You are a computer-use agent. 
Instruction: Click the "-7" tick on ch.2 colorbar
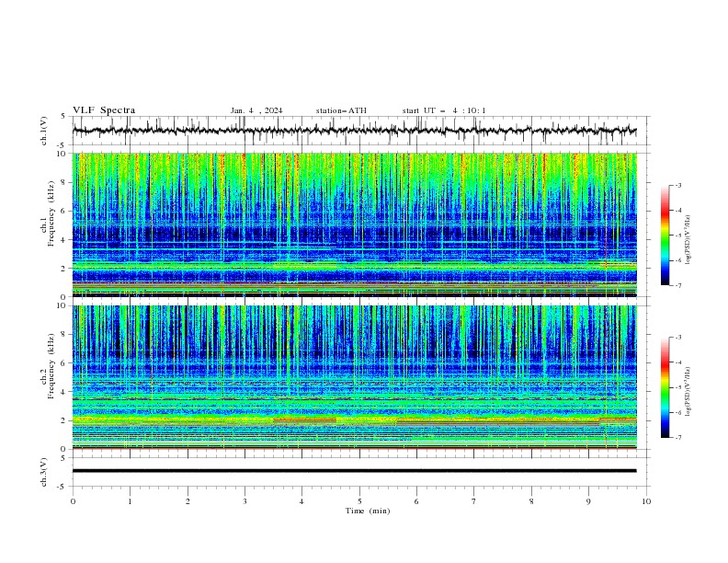(x=677, y=438)
